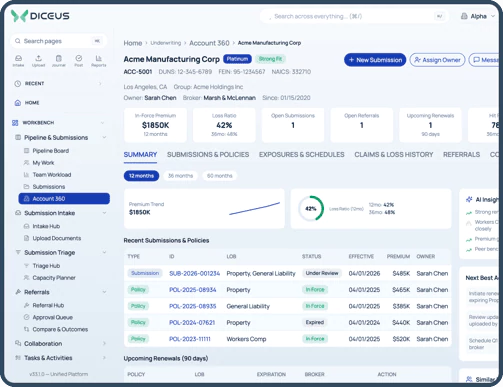
Task: Collapse Pipeline & Submissions group
Action: (104, 137)
